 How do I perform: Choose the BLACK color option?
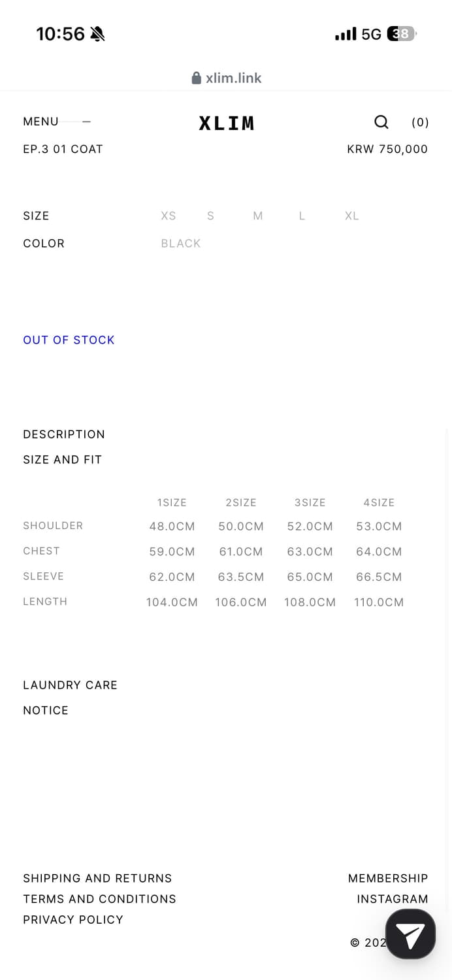point(181,243)
